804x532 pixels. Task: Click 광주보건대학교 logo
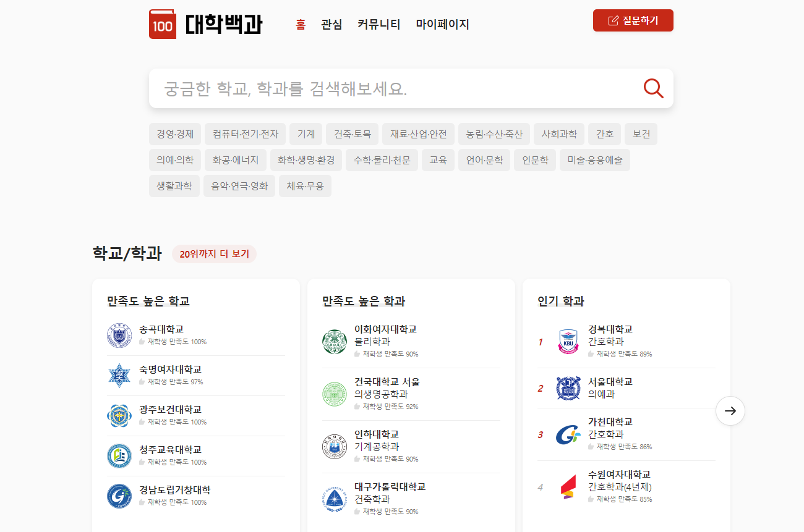119,416
